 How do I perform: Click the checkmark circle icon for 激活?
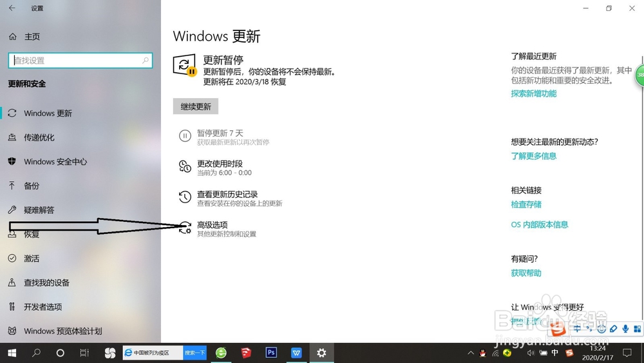[x=12, y=258]
